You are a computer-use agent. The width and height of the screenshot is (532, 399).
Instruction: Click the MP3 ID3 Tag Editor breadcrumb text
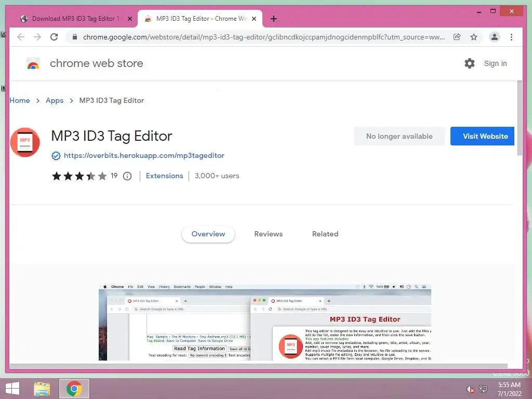coord(112,100)
